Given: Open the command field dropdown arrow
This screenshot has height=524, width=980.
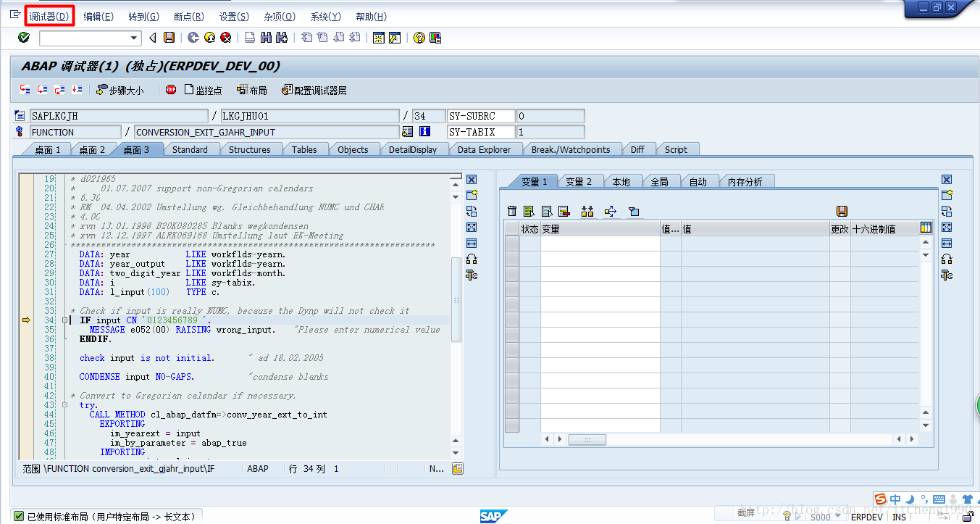Looking at the screenshot, I should point(134,38).
